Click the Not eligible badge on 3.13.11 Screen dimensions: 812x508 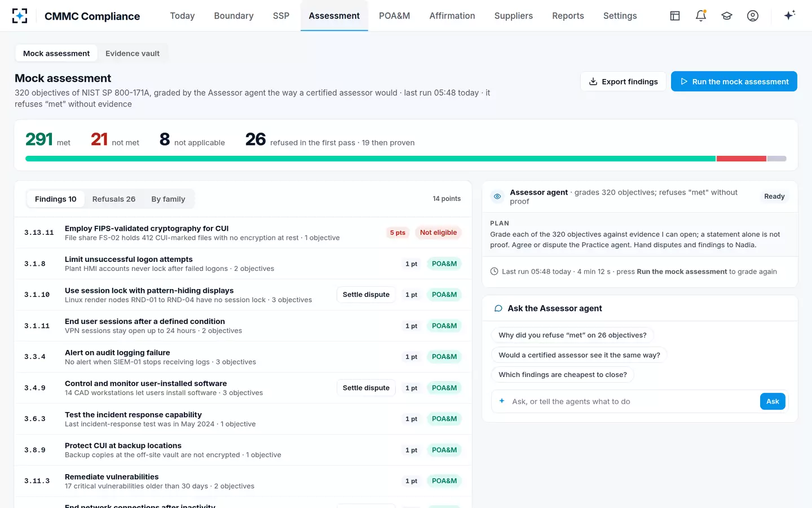[x=438, y=233]
